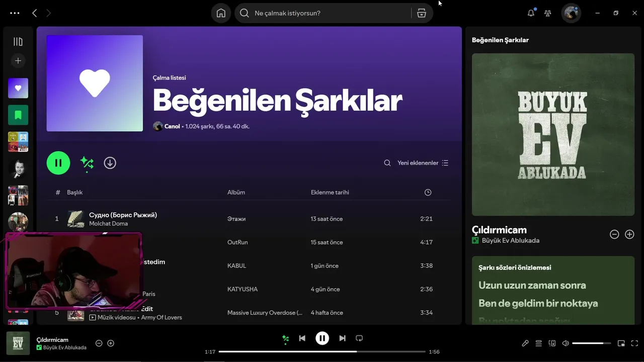Toggle repeat mode
Image resolution: width=644 pixels, height=362 pixels.
click(359, 338)
